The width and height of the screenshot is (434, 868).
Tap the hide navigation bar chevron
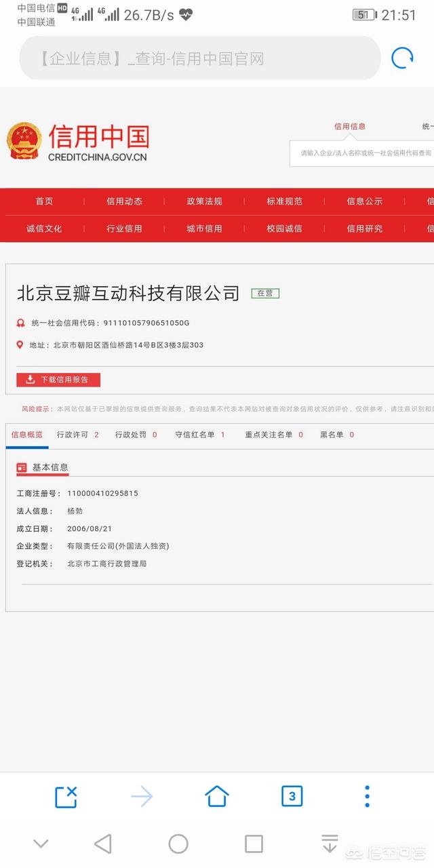coord(41,844)
